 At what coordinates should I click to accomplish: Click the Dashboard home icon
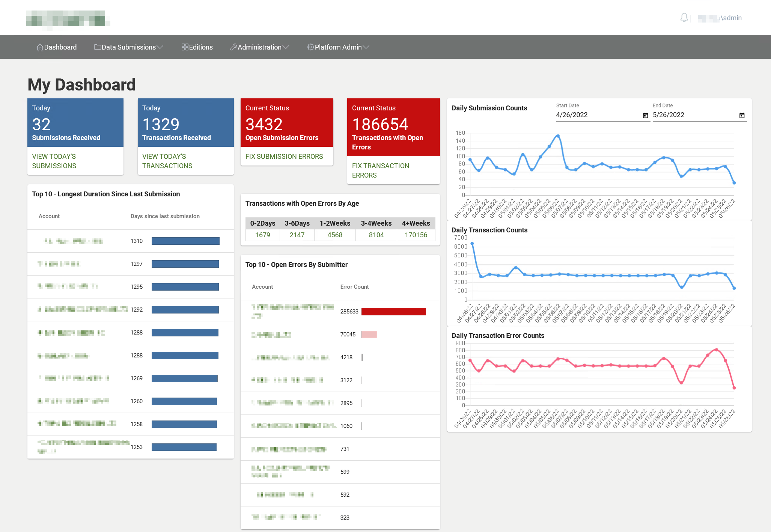coord(40,47)
